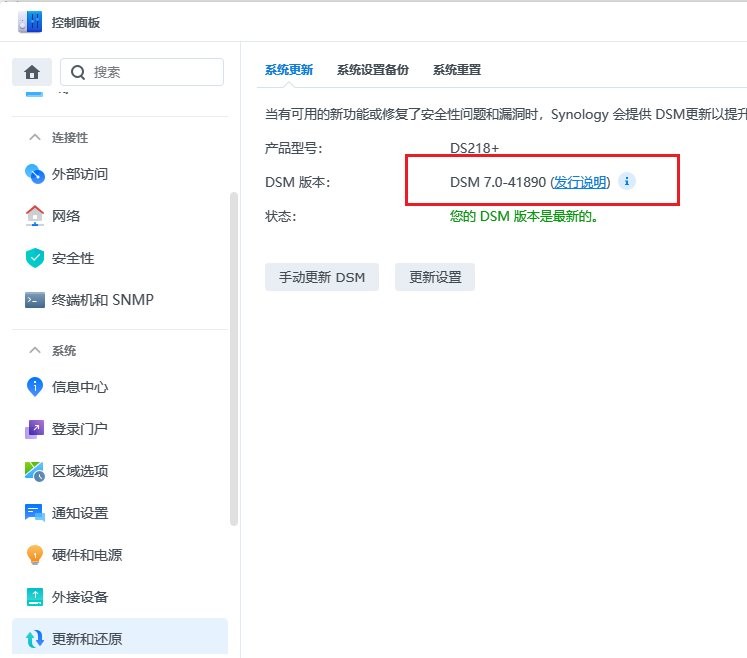Open Hardware and Power (硬件和电源)
Viewport: 747px width, 658px height.
coord(86,555)
